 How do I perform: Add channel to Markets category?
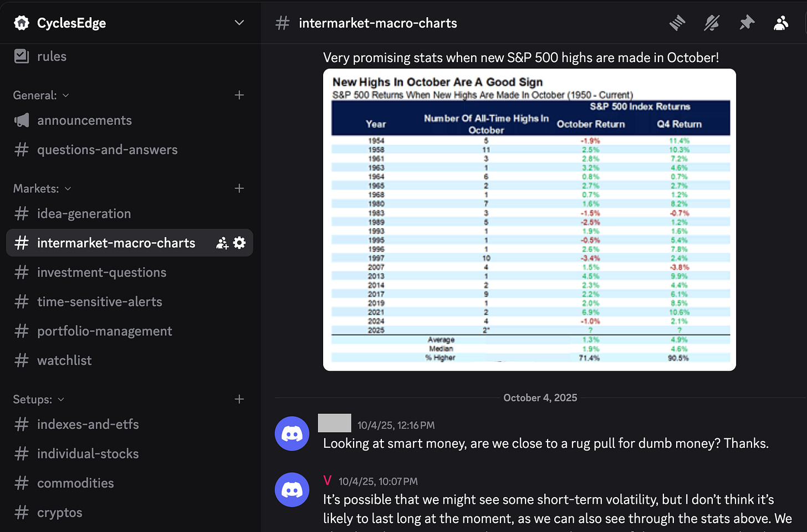[x=239, y=188]
